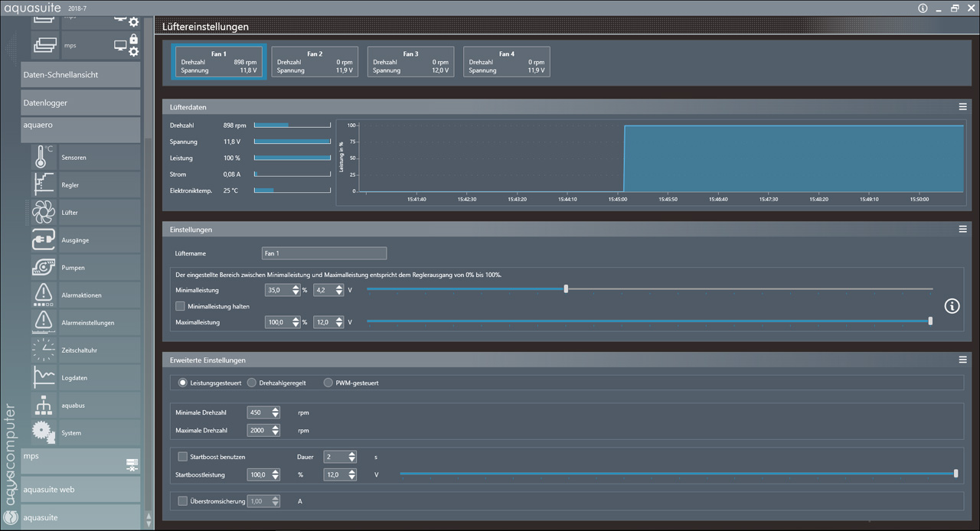Image resolution: width=980 pixels, height=531 pixels.
Task: Click the info icon beside Maximalleistung slider
Action: [x=952, y=306]
